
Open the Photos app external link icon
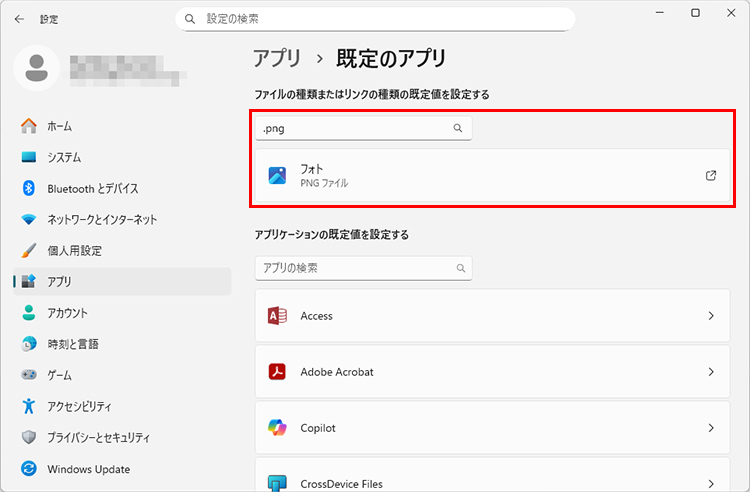[711, 176]
